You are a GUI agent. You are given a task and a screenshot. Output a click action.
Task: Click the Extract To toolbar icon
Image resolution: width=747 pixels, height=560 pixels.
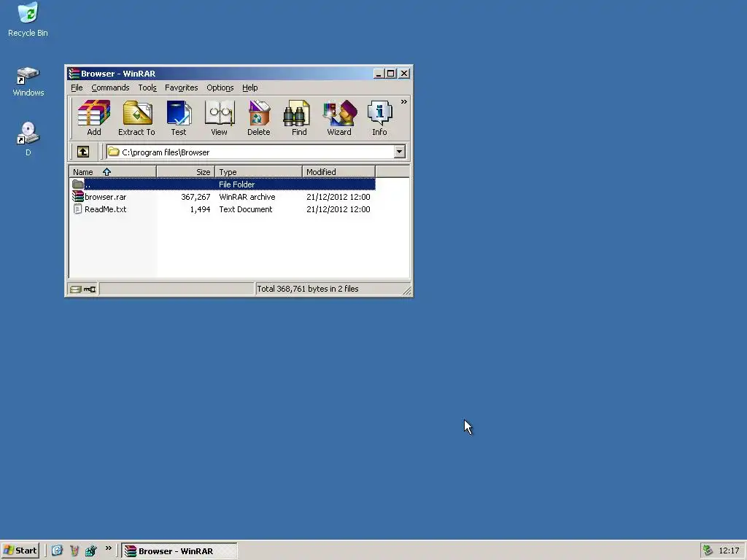click(136, 117)
